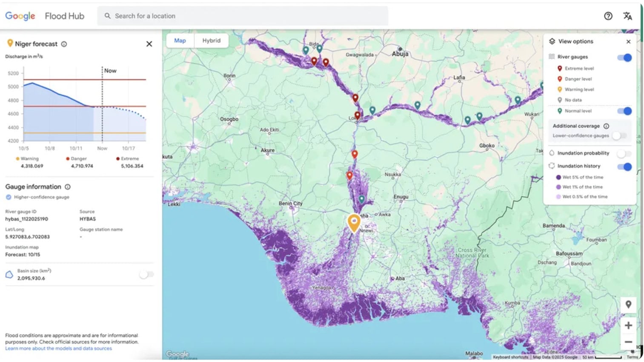Viewport: 644px width, 362px height.
Task: Click the Extreme level legend entry
Action: point(575,69)
